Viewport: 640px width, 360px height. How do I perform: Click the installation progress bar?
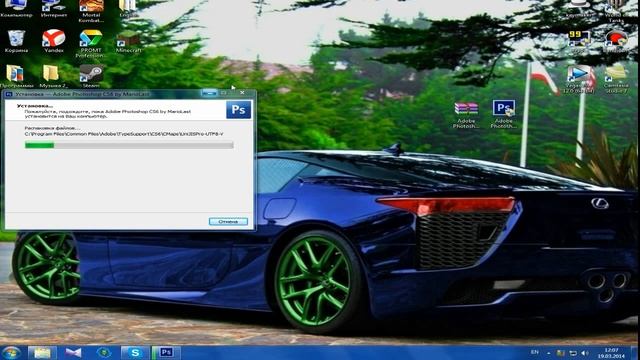(129, 145)
